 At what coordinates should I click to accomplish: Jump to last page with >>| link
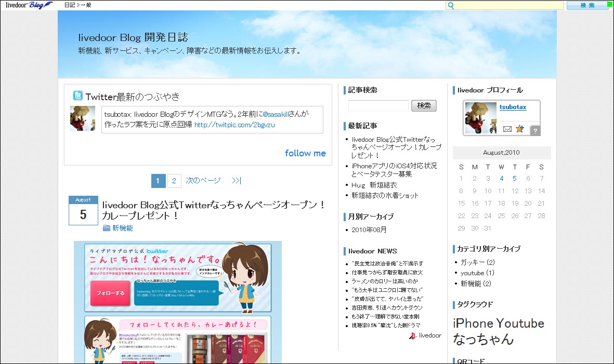(x=236, y=180)
